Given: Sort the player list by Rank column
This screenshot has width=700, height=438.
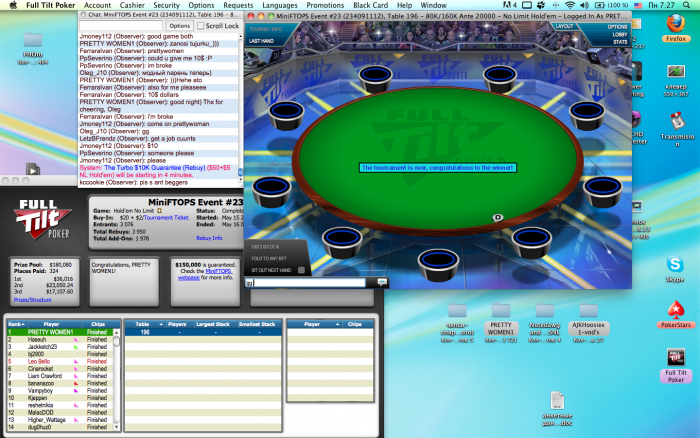Looking at the screenshot, I should [x=16, y=324].
